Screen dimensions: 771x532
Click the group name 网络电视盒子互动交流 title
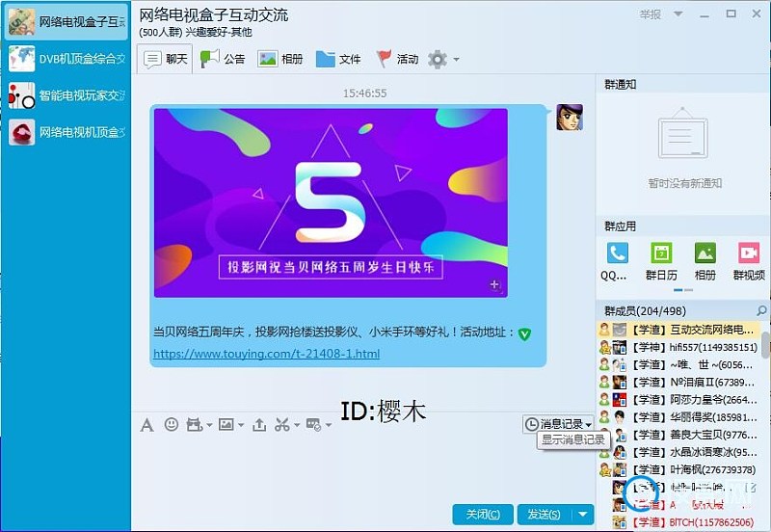click(213, 14)
